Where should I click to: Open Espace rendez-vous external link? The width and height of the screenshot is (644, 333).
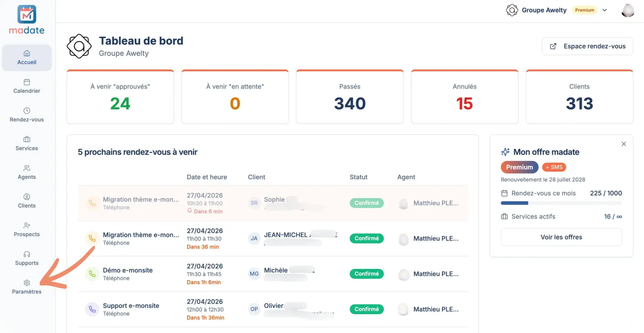coord(588,46)
